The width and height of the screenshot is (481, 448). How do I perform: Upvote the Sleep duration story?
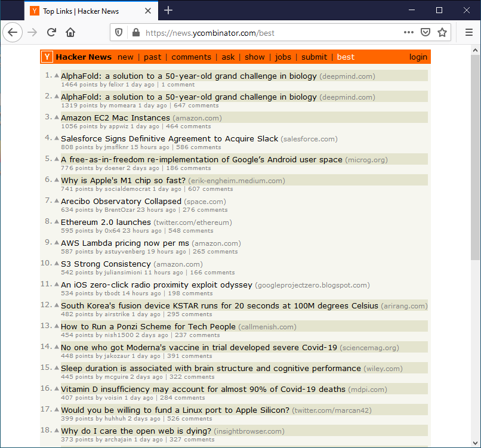coord(57,367)
